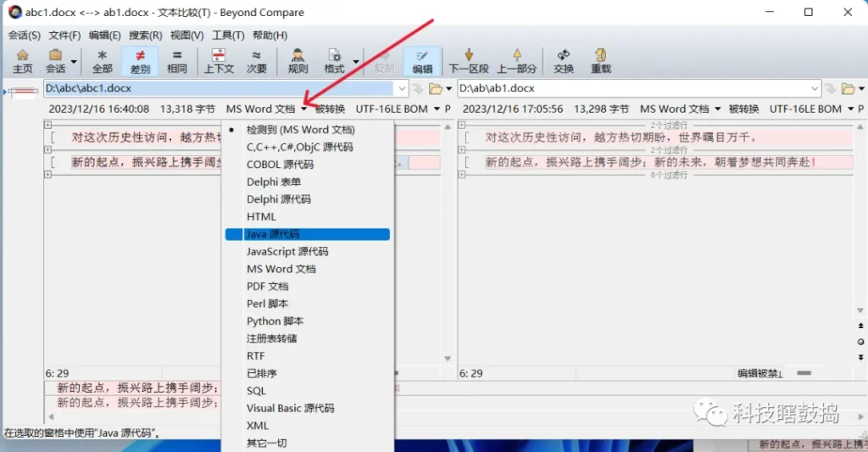Open the 视图(V) menu
The width and height of the screenshot is (868, 452).
click(186, 35)
